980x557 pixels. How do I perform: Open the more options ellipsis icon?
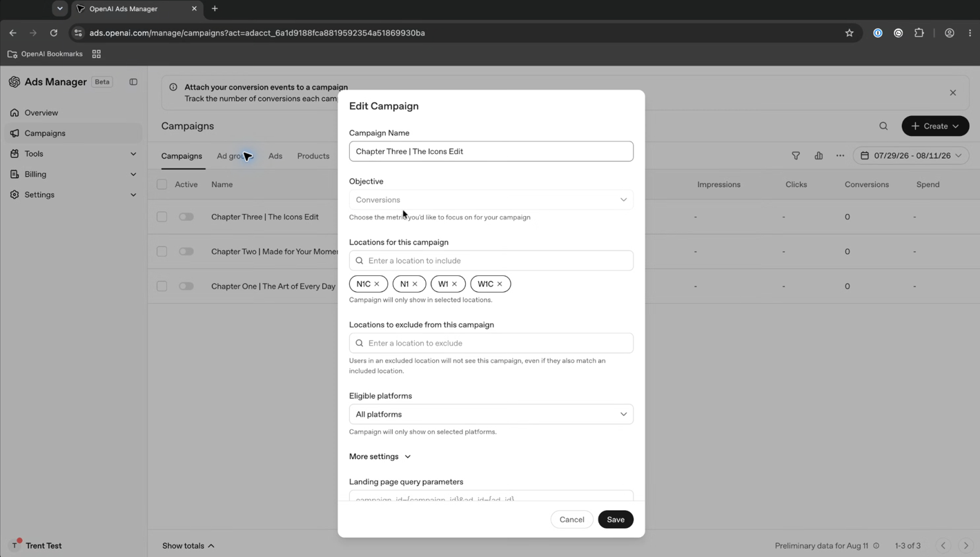(x=840, y=156)
